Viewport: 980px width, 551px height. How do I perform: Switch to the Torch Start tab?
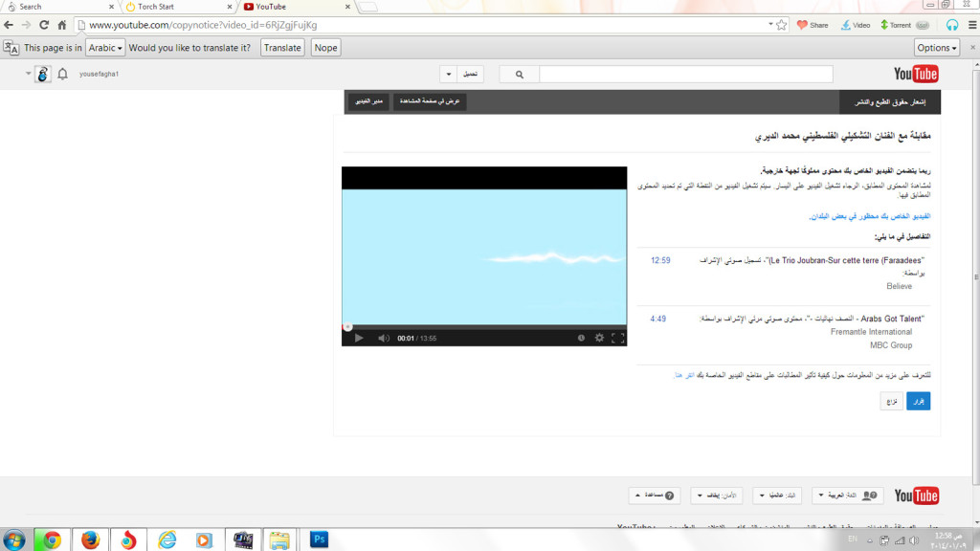click(x=178, y=7)
